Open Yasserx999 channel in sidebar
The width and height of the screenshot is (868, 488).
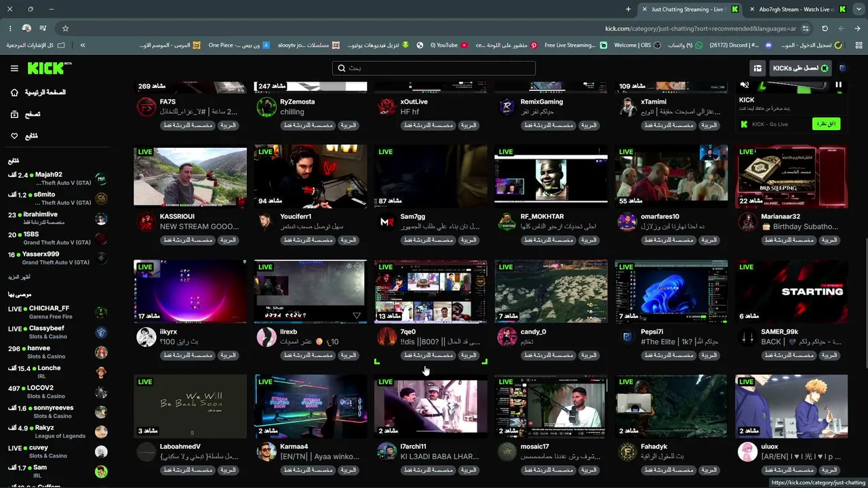click(x=58, y=258)
